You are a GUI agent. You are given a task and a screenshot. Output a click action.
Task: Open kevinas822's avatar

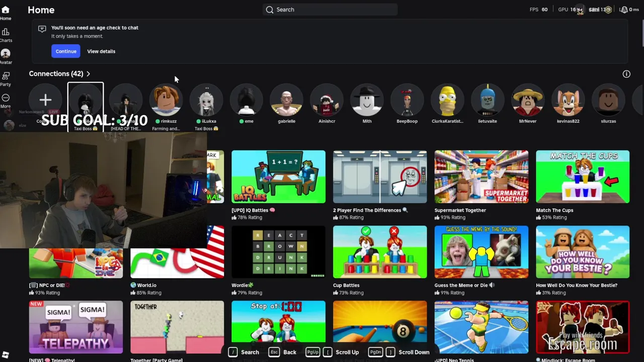point(568,100)
